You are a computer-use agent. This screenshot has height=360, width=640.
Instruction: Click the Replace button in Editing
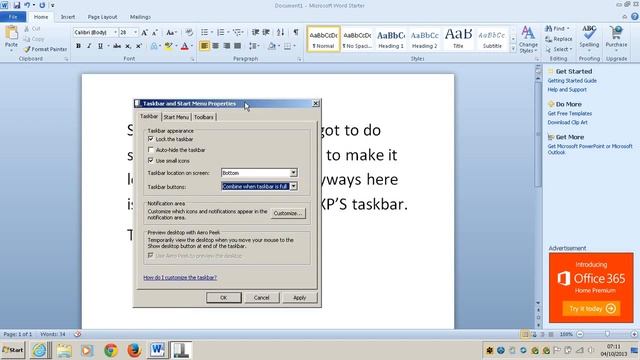[559, 39]
